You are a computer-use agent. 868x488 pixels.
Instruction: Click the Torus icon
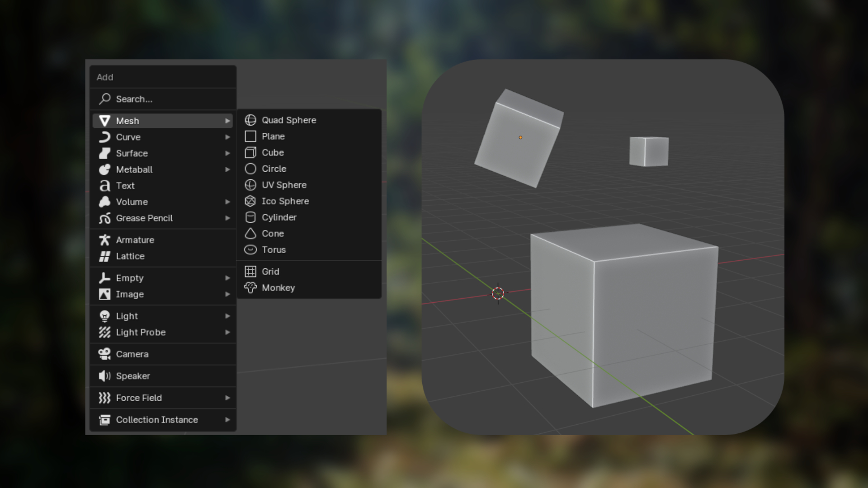250,250
